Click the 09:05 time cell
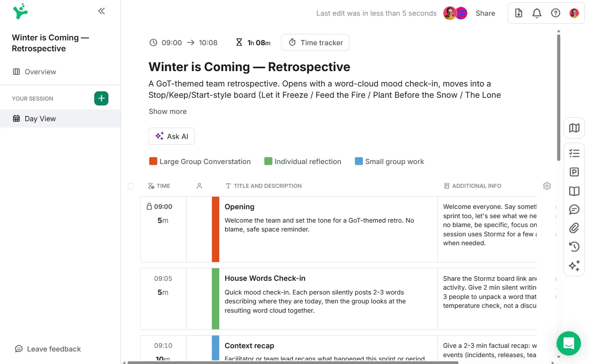The image size is (589, 364). coord(163,278)
